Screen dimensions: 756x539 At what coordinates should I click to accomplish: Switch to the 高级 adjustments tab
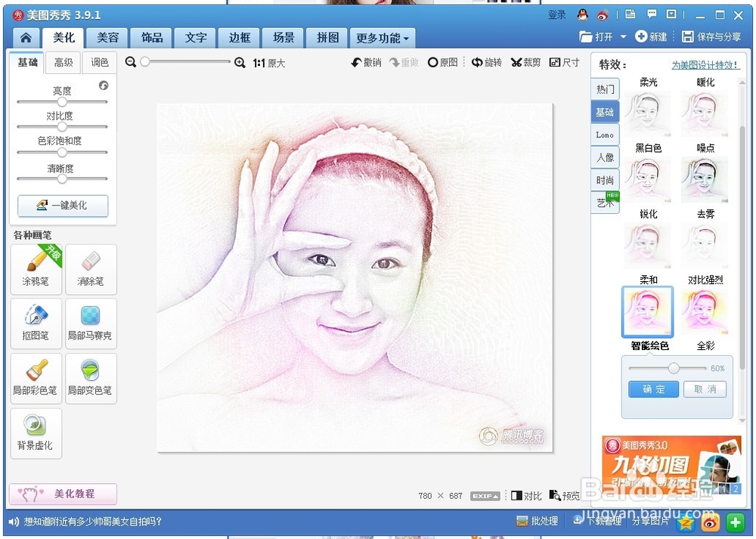point(64,62)
